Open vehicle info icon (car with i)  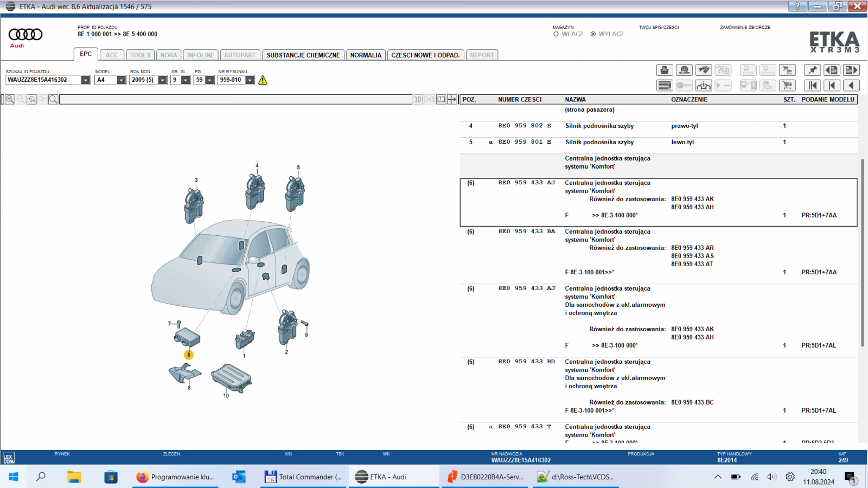[x=704, y=85]
